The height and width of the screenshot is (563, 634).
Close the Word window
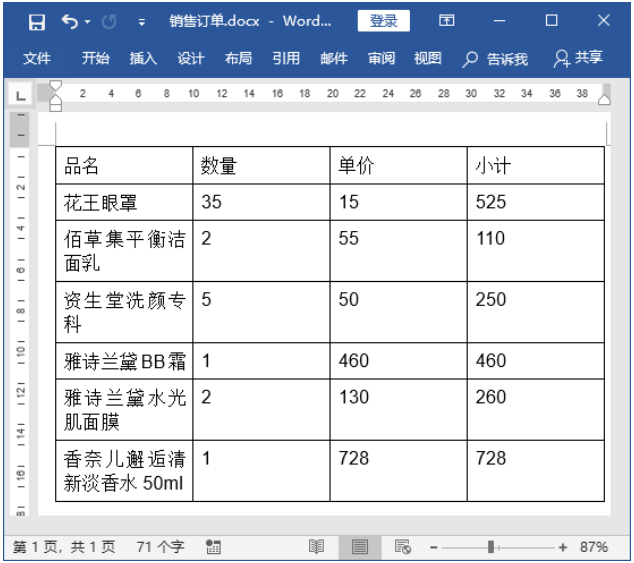(603, 20)
